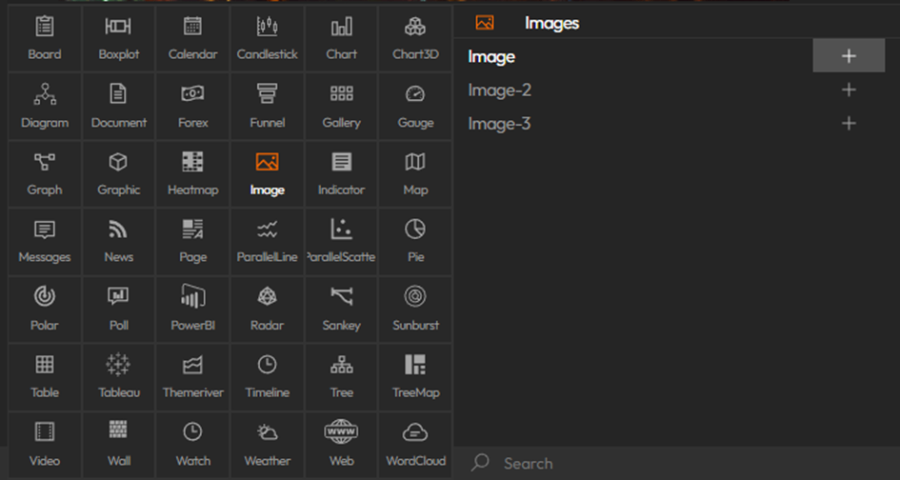Choose the TreeMap widget type
The image size is (900, 480).
click(416, 375)
